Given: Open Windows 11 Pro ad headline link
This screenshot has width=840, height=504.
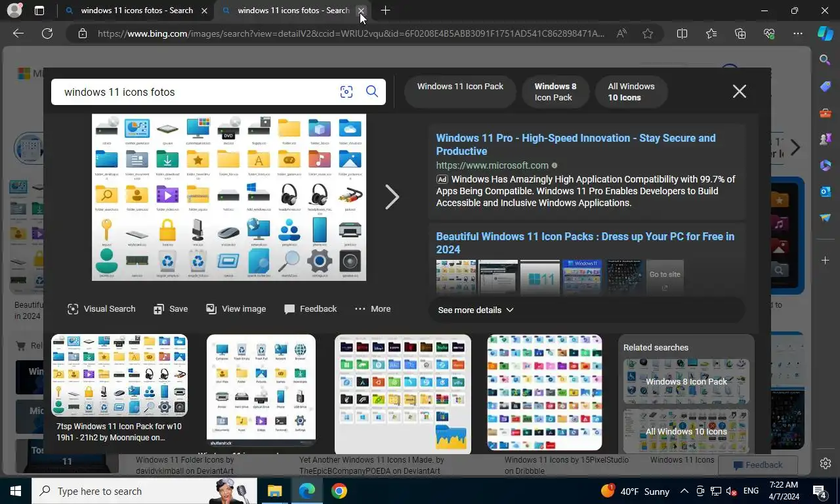Looking at the screenshot, I should click(576, 144).
